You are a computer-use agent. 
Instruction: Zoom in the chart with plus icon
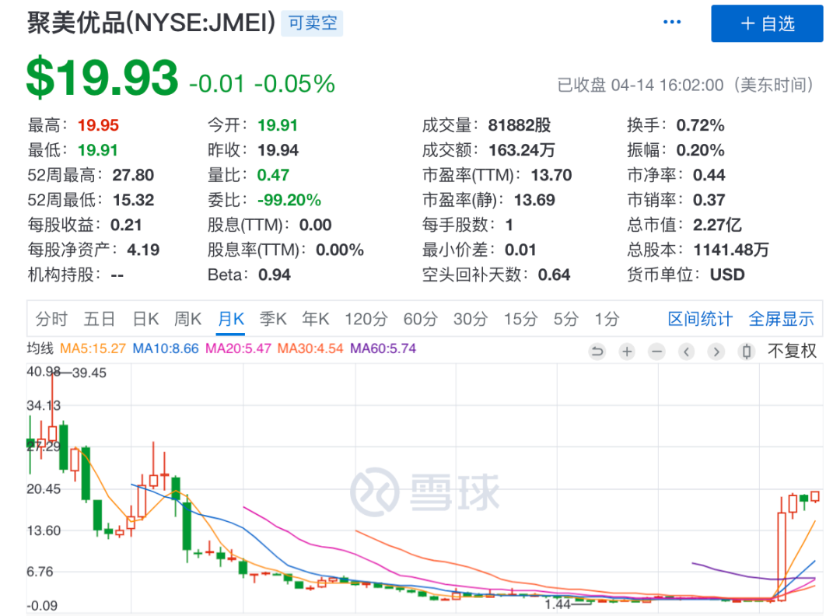click(x=627, y=352)
